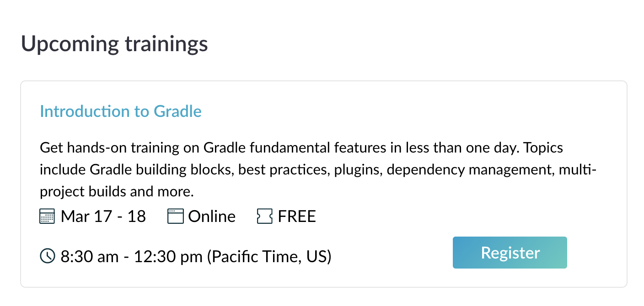Click the Pacific Time, US timezone text
Image resolution: width=644 pixels, height=306 pixels.
tap(270, 256)
